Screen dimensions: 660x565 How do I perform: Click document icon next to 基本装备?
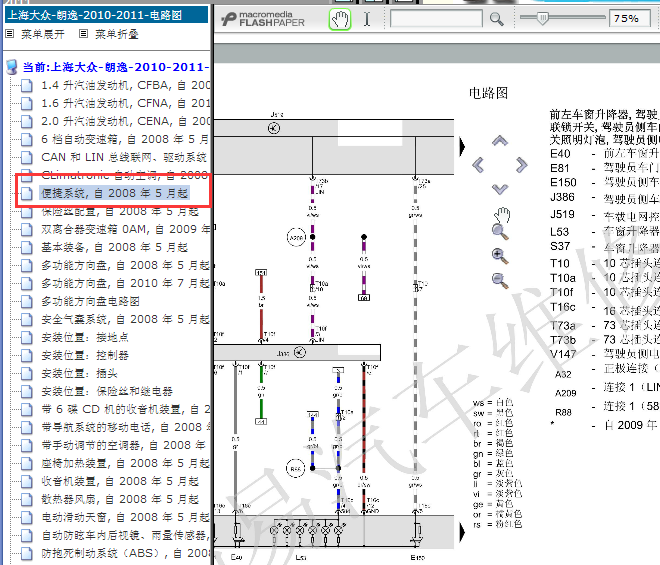(x=27, y=248)
